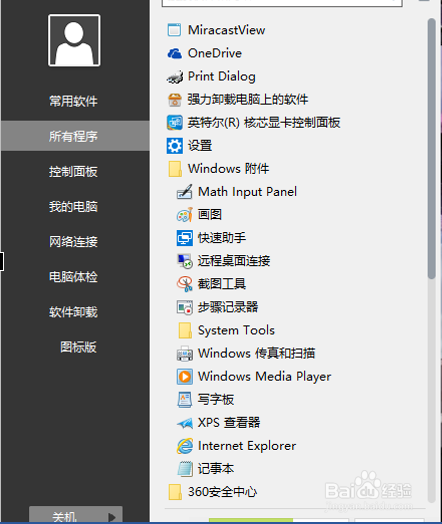Click the Print Dialog printer icon
The width and height of the screenshot is (442, 524).
click(x=175, y=77)
